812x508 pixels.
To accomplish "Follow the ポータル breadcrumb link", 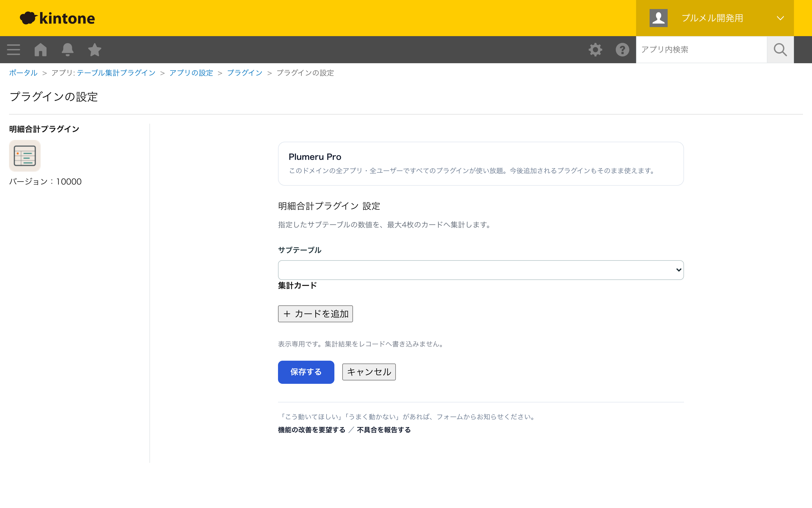I will 23,73.
